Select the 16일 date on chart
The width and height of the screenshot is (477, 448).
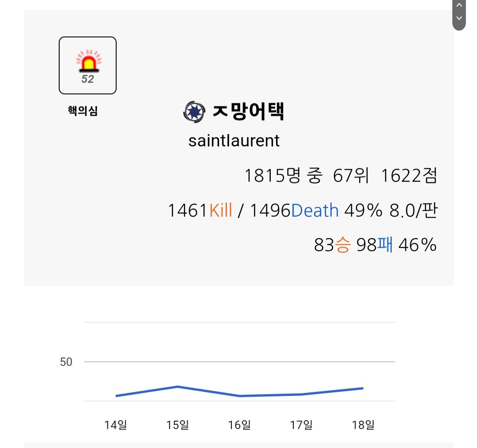239,425
